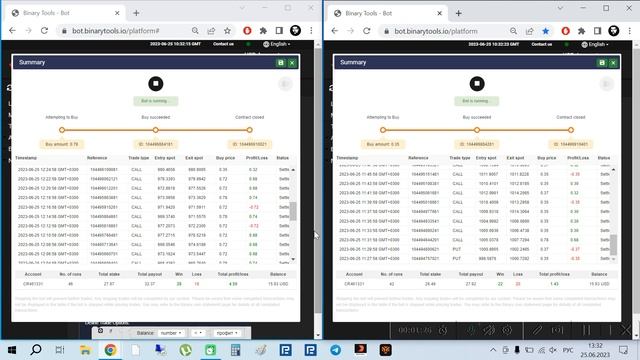Image resolution: width=640 pixels, height=360 pixels.
Task: Close the Summary panel in right window
Action: point(613,62)
